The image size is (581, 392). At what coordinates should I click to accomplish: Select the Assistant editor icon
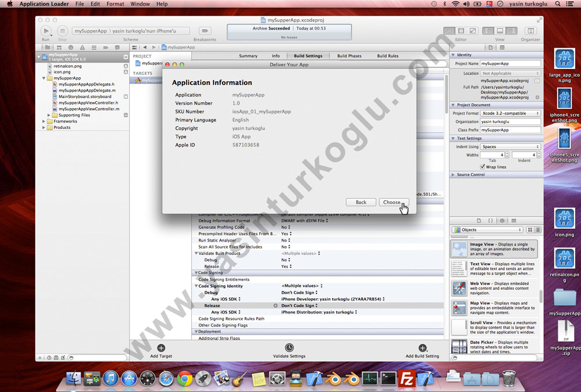(461, 31)
